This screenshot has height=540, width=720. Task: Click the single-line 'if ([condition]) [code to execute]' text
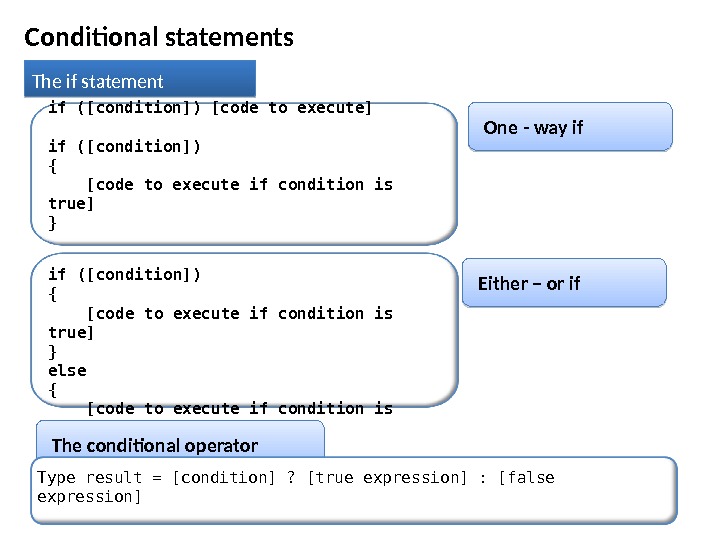point(210,108)
